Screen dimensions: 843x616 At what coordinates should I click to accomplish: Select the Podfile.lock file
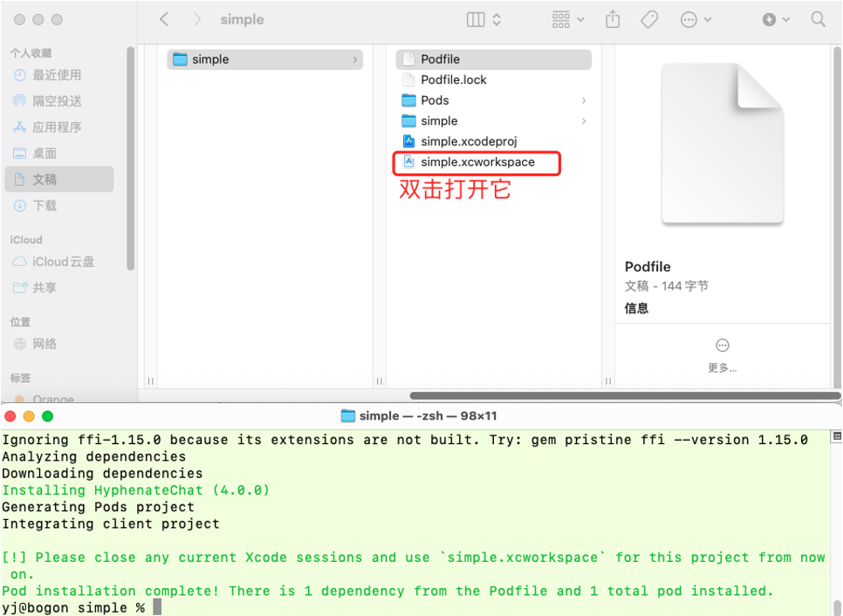[454, 79]
